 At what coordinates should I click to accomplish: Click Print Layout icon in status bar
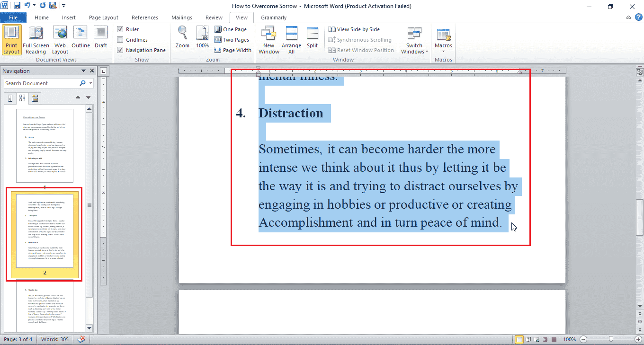[519, 339]
